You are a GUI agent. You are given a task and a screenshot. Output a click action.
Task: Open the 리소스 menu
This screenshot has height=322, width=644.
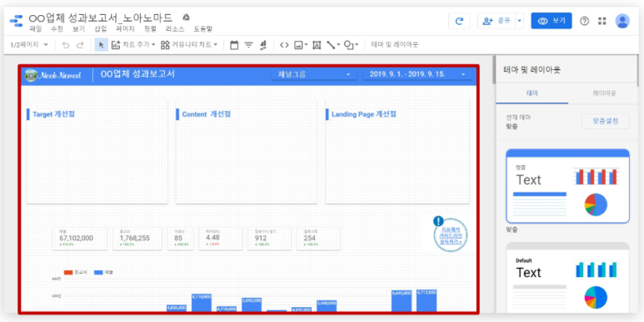175,29
